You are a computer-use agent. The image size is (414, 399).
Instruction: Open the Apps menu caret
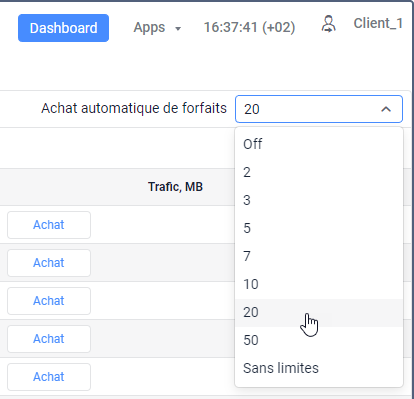178,29
